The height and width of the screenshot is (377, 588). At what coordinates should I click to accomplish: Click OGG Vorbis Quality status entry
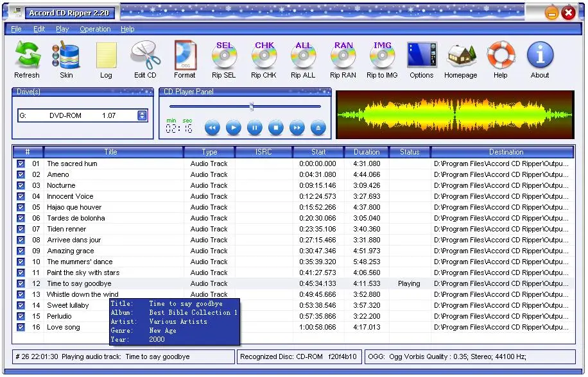pyautogui.click(x=470, y=356)
